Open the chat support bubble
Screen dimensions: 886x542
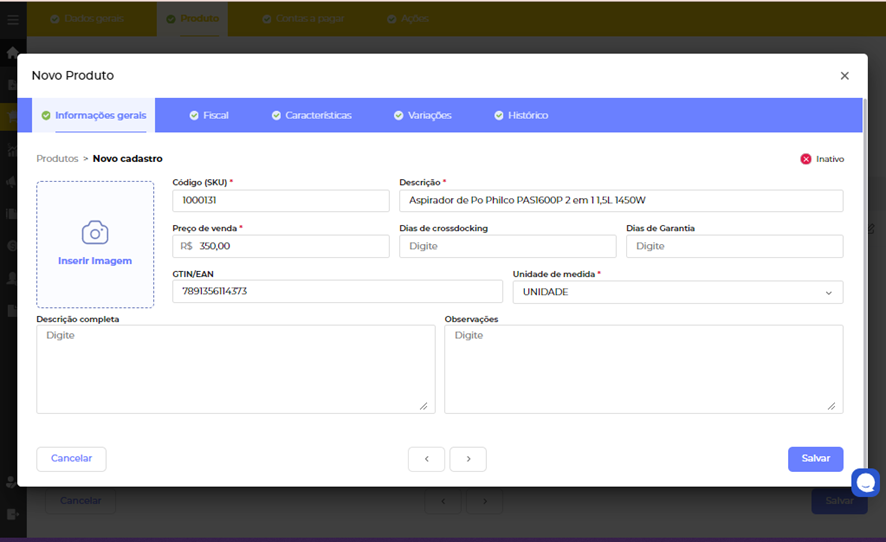tap(864, 482)
